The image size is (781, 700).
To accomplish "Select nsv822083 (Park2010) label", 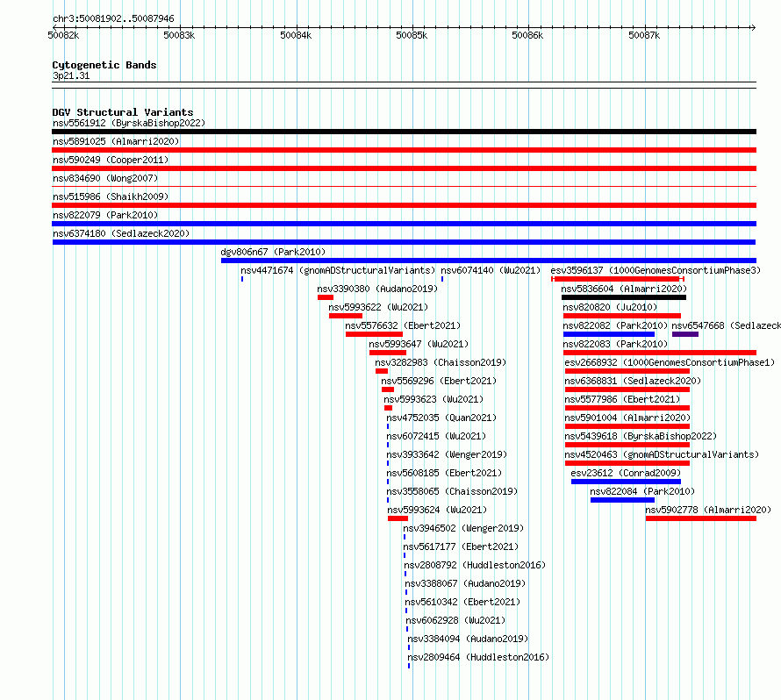I will point(616,344).
